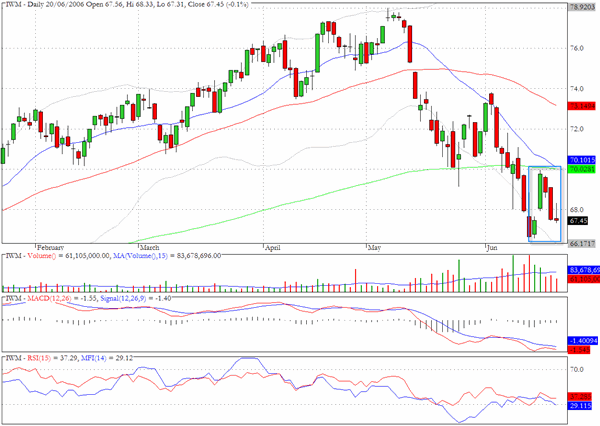Click the MFI(14) legend label

93,358
